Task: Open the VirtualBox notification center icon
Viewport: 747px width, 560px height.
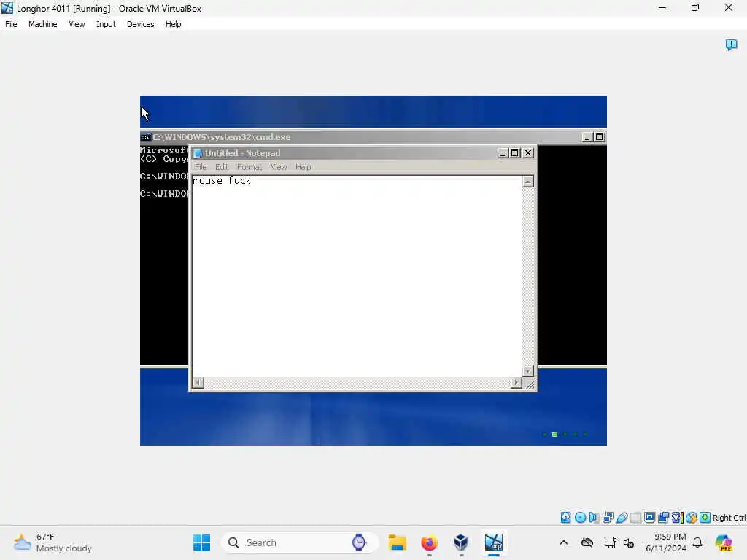Action: [731, 44]
